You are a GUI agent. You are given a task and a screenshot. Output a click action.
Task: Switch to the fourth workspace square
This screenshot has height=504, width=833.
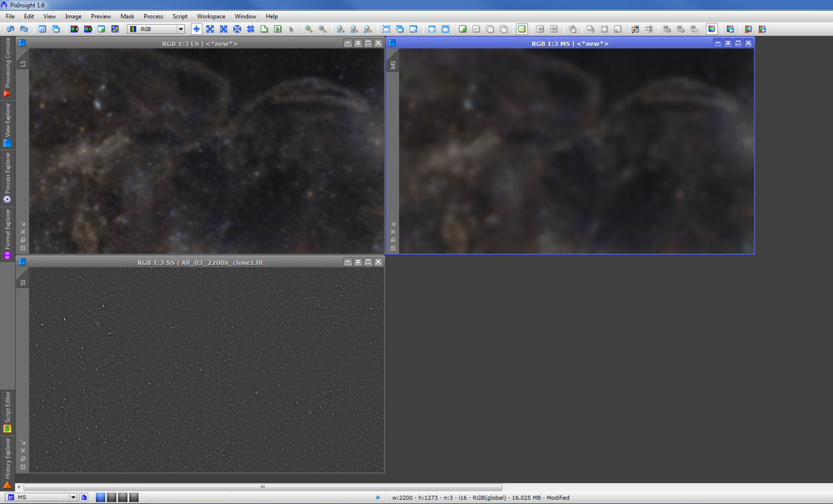pyautogui.click(x=133, y=497)
